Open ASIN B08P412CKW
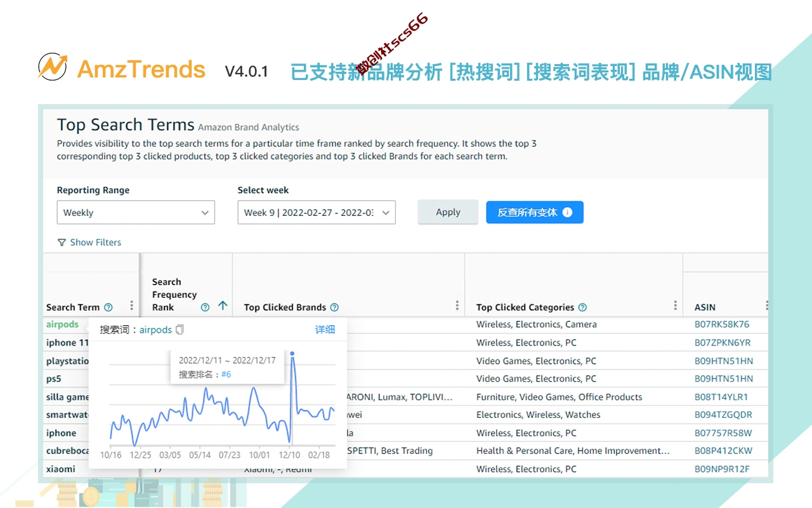 [723, 451]
